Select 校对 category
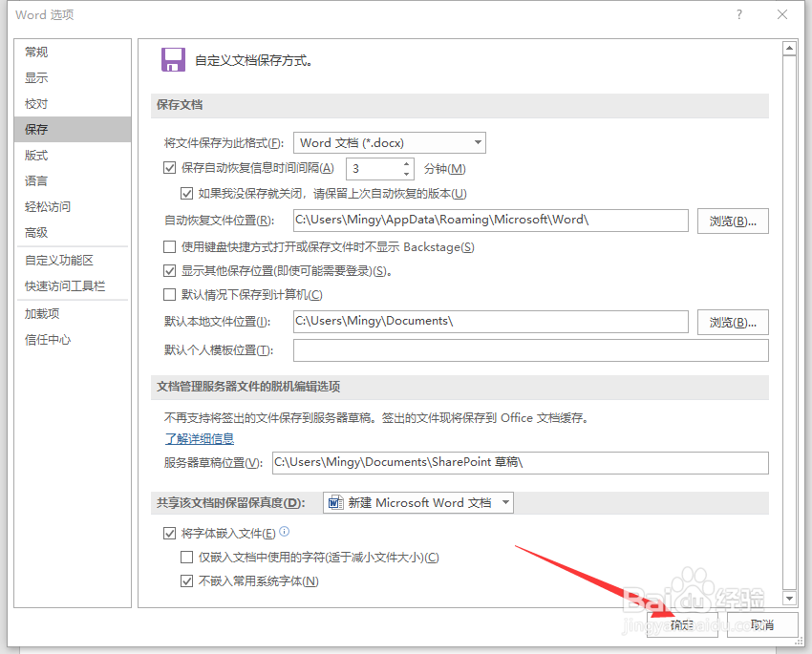The image size is (812, 654). (73, 103)
